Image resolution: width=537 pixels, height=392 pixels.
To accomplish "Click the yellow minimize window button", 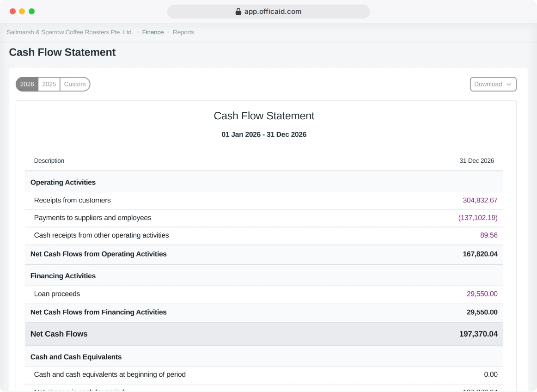I will (x=22, y=11).
